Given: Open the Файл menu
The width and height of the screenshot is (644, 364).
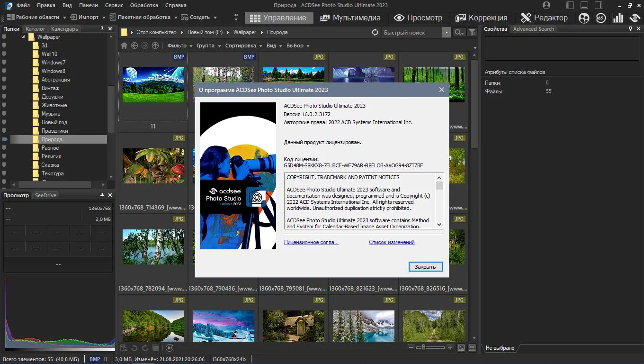Looking at the screenshot, I should 23,5.
